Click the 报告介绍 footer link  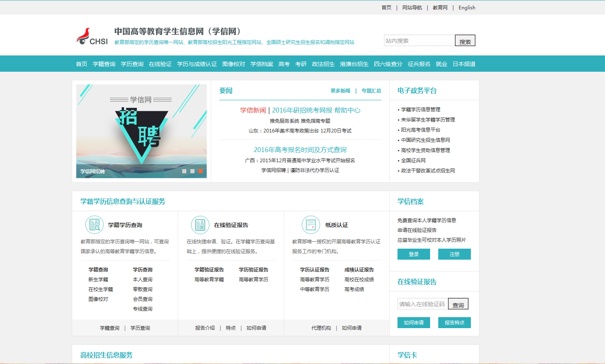click(x=205, y=328)
